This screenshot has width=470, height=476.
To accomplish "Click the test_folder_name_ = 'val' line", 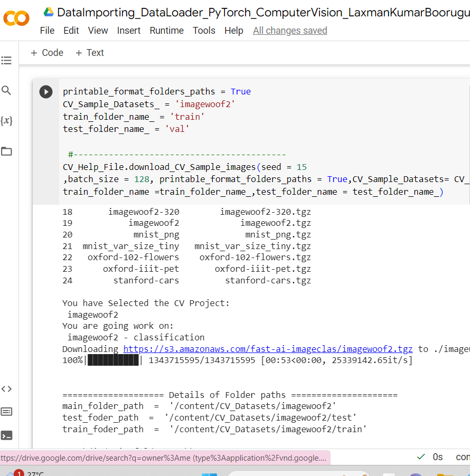I will click(x=126, y=129).
